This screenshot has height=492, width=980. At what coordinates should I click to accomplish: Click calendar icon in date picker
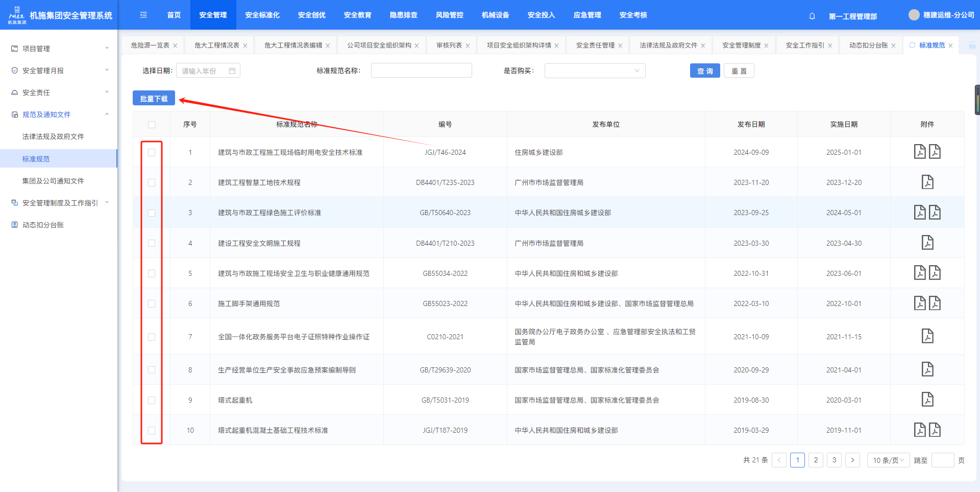pos(232,71)
